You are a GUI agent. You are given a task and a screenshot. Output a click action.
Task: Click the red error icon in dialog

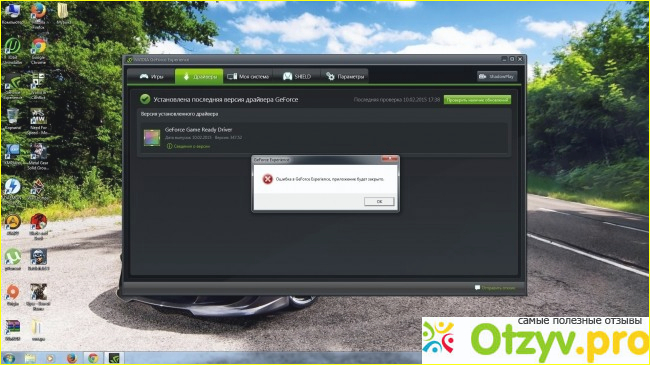point(267,179)
